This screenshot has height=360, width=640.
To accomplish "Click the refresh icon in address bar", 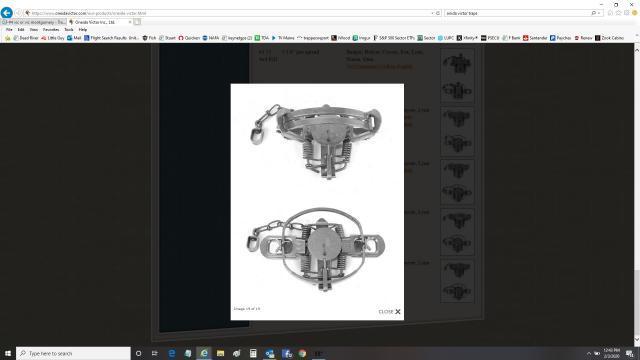I will point(438,13).
